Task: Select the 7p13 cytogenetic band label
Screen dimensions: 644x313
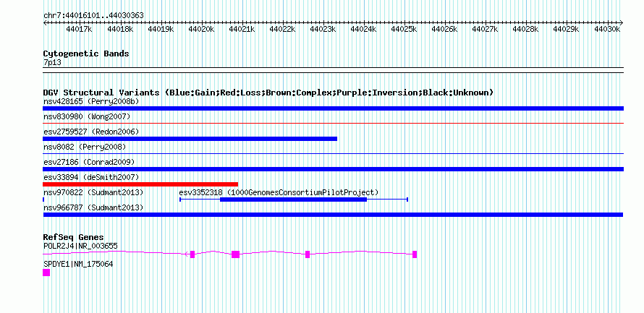Action: (52, 63)
